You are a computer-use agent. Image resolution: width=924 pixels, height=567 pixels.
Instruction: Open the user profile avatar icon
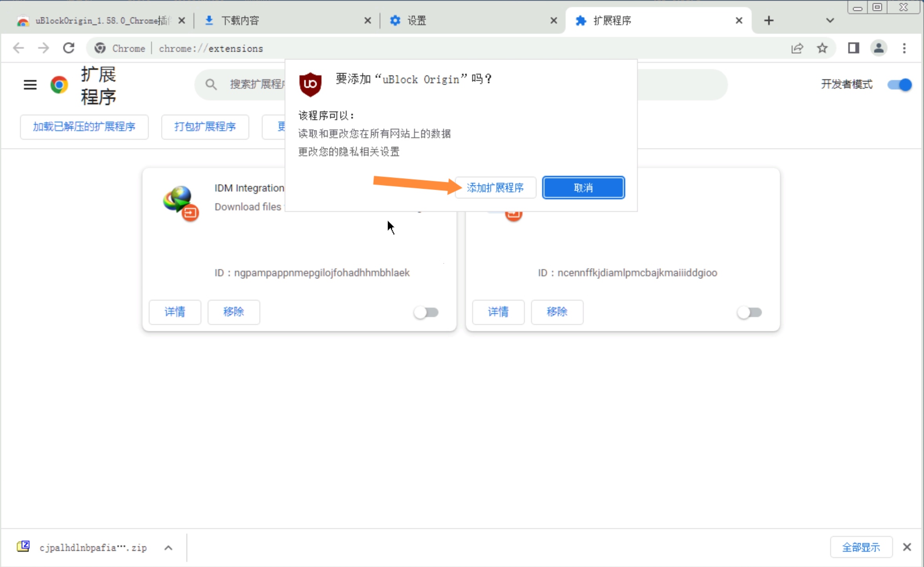click(879, 48)
